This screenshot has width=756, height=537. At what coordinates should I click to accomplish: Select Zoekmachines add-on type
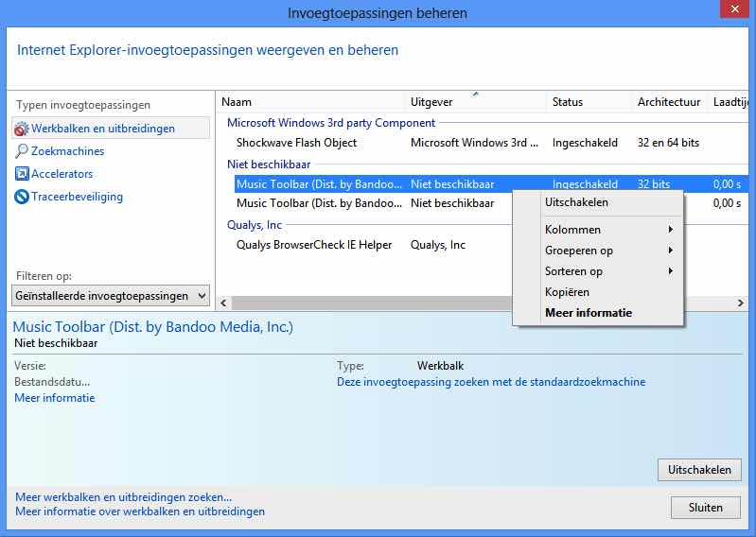67,151
